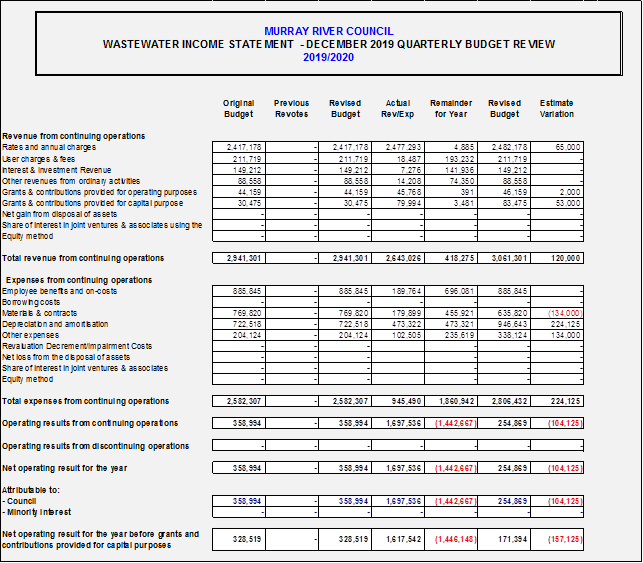The height and width of the screenshot is (563, 643).
Task: Click the 4,885 remainder cell
Action: coord(451,147)
